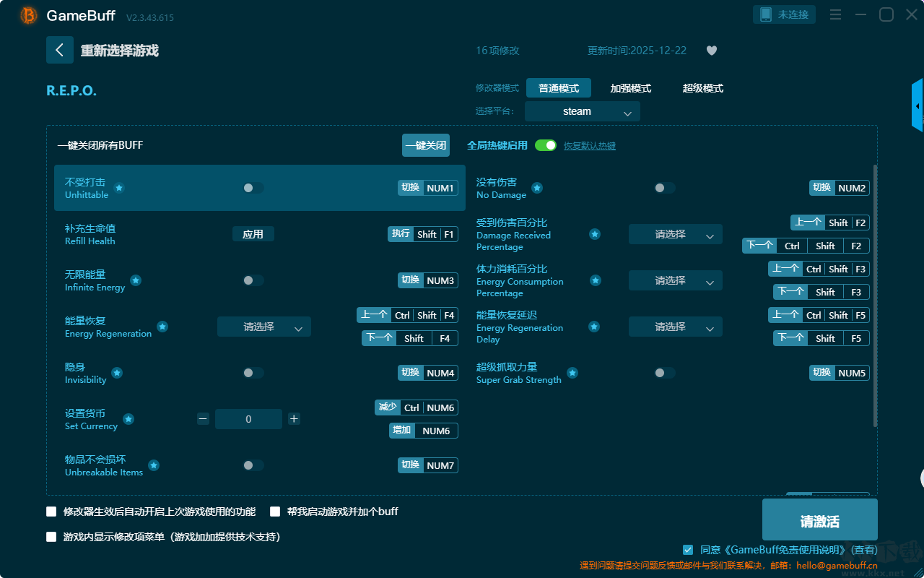
Task: Click the star icon beside Unhittable
Action: [x=119, y=188]
